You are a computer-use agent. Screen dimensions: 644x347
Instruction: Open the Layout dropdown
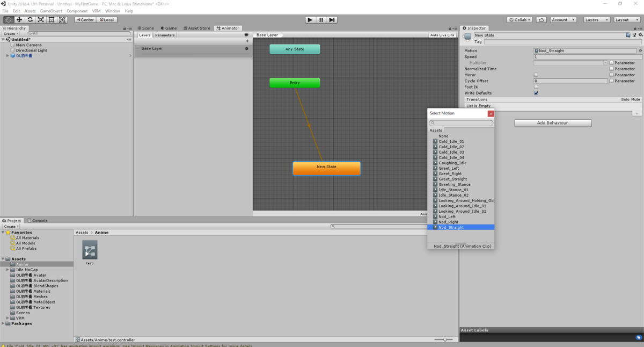(627, 20)
